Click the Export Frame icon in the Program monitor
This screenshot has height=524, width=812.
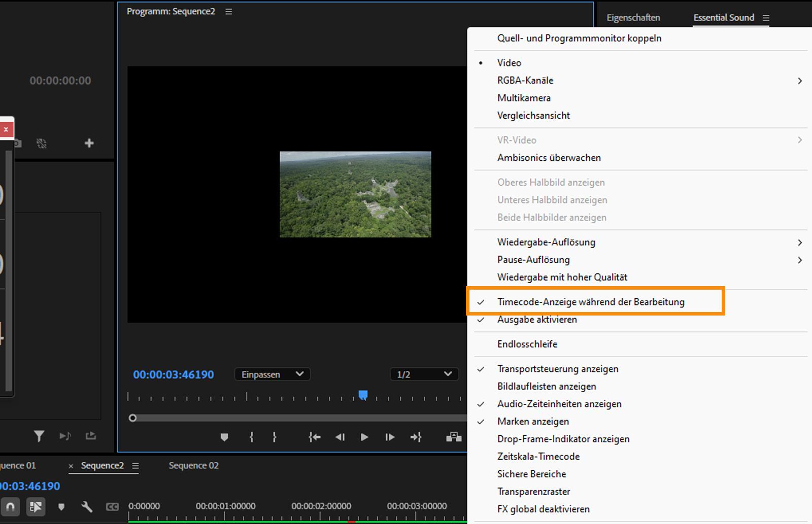pyautogui.click(x=453, y=437)
